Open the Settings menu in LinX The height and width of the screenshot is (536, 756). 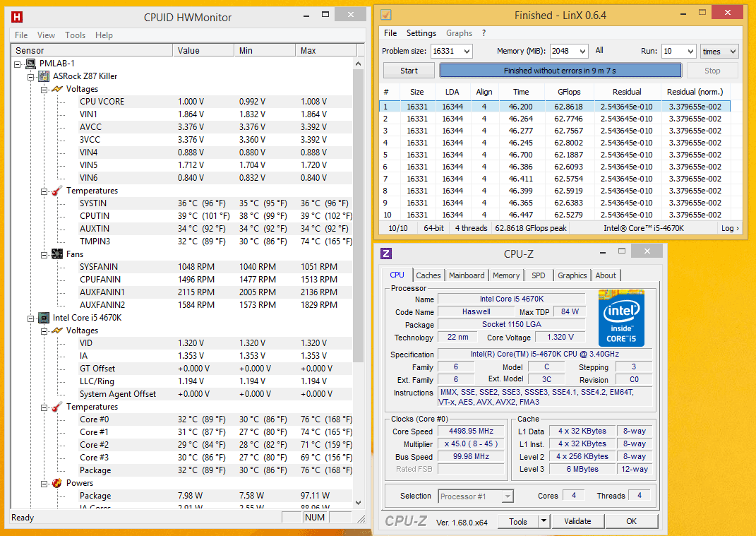421,33
